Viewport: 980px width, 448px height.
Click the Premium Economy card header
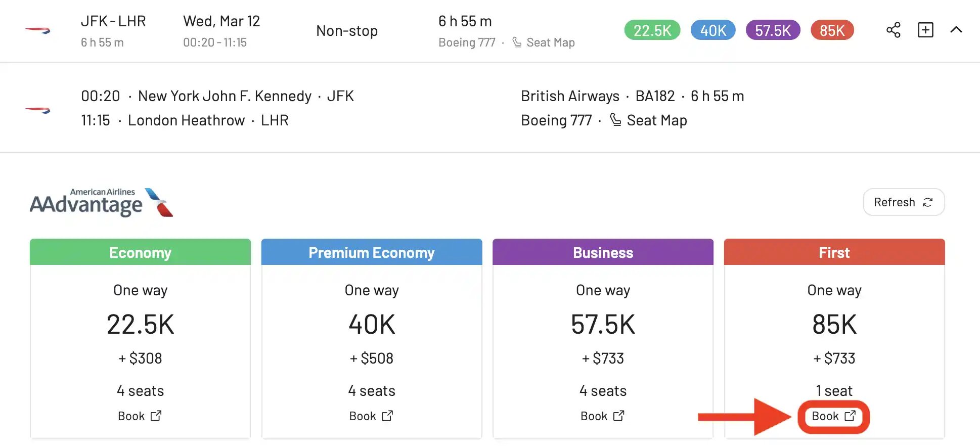pos(372,252)
